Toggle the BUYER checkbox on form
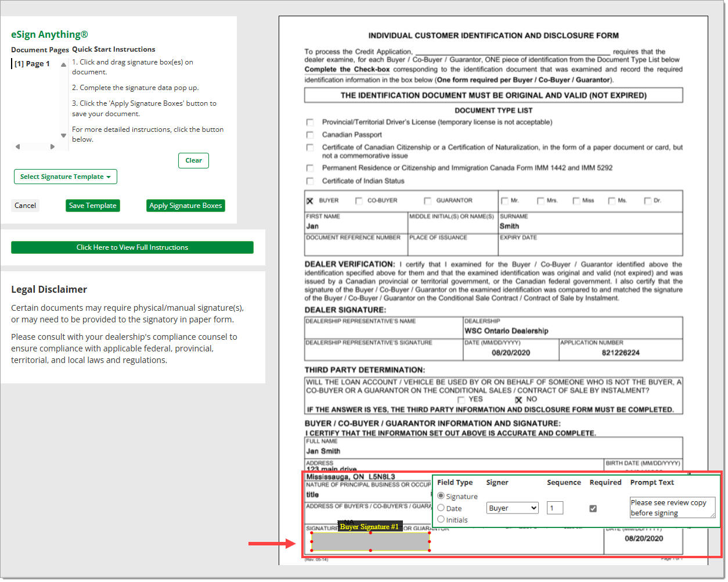728x582 pixels. click(310, 201)
